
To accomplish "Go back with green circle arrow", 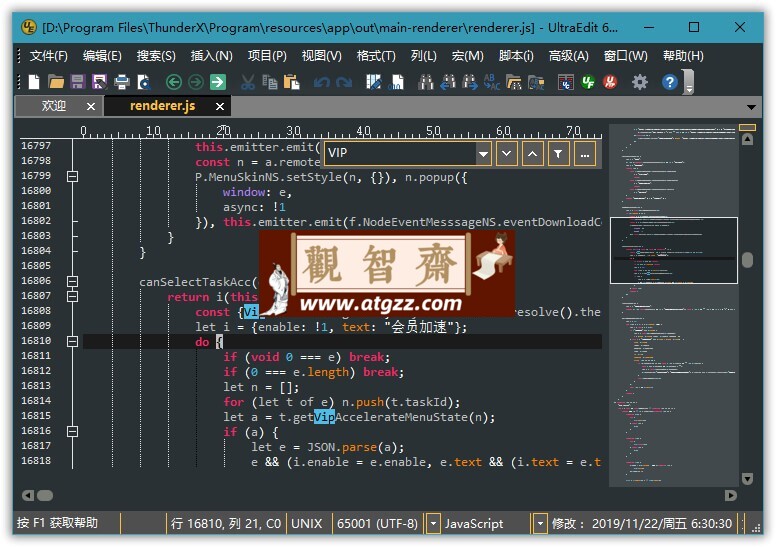I will coord(173,82).
